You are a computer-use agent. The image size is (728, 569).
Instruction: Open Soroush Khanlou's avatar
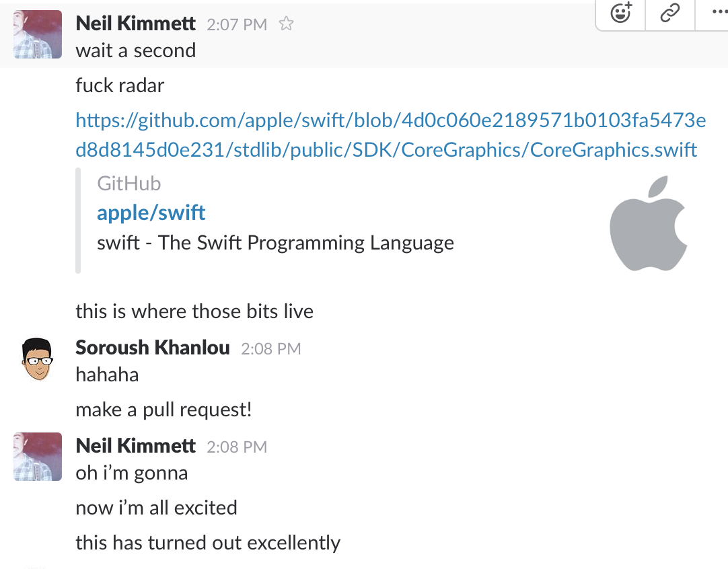click(x=38, y=360)
